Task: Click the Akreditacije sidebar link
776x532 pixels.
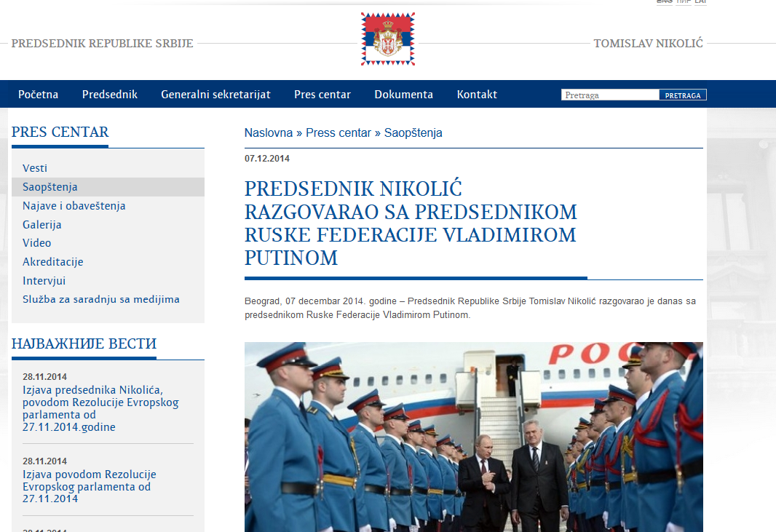Action: point(53,262)
